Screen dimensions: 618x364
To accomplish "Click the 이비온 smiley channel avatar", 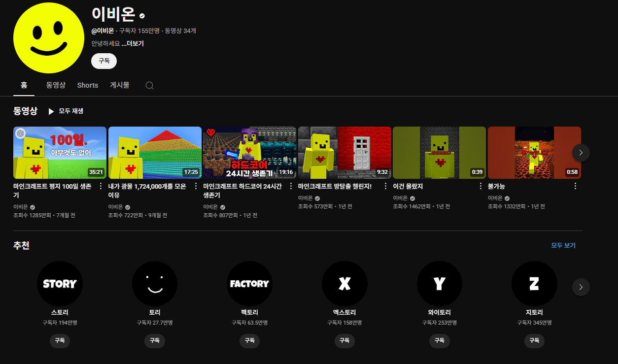I will [x=49, y=37].
